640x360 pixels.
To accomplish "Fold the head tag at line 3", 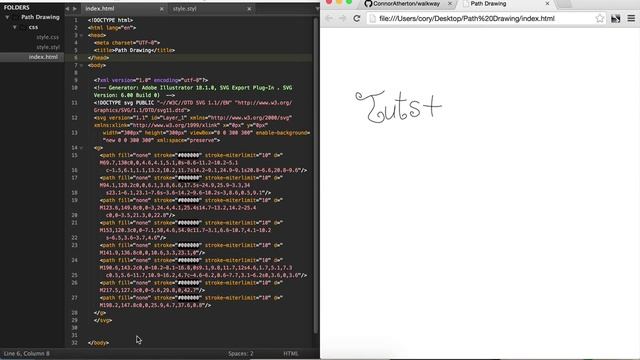I will coord(82,36).
